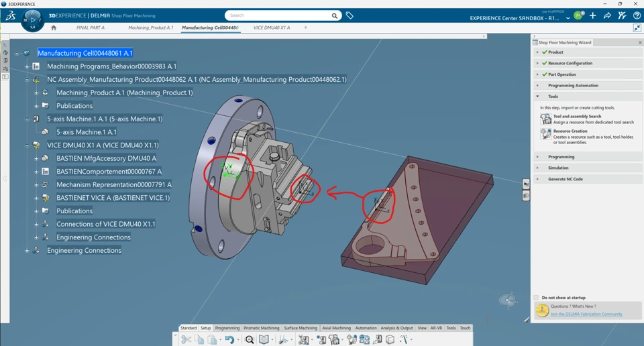Click the robot view compass in viewport corner

[508, 300]
